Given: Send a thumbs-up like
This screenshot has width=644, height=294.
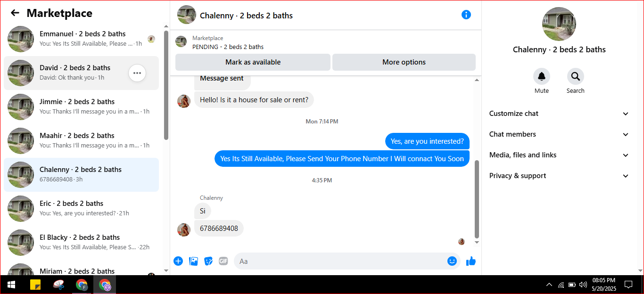Looking at the screenshot, I should point(471,261).
